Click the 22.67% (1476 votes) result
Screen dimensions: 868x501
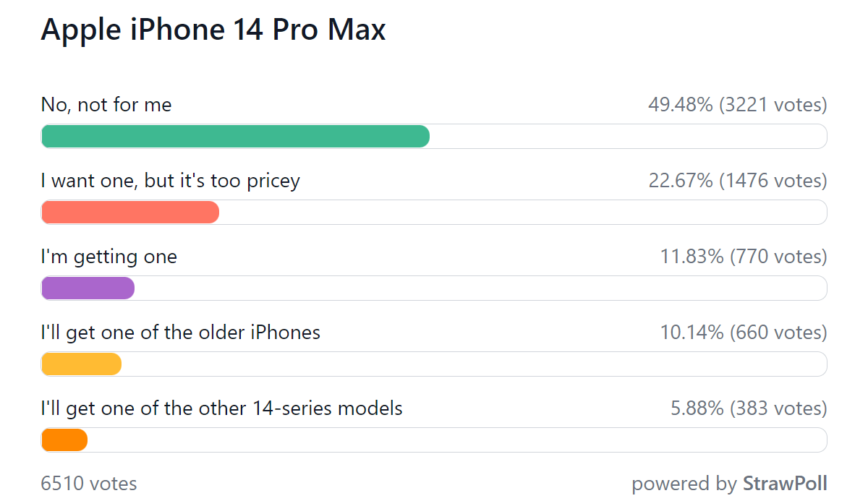pos(738,181)
